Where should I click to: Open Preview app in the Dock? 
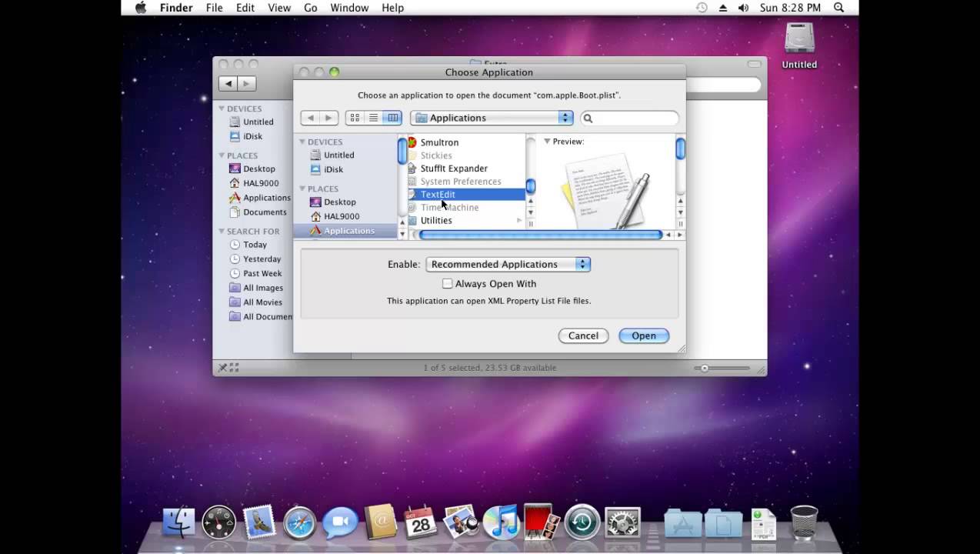[x=461, y=522]
